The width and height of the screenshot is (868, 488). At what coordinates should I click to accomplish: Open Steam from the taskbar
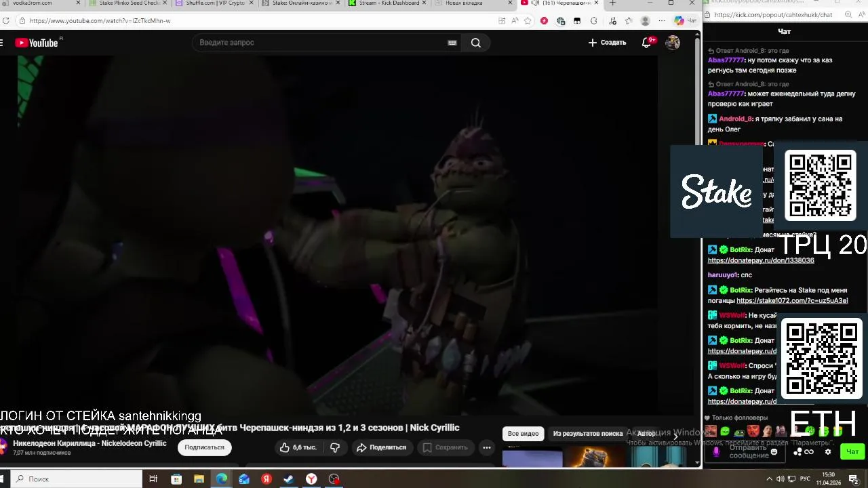coord(289,479)
